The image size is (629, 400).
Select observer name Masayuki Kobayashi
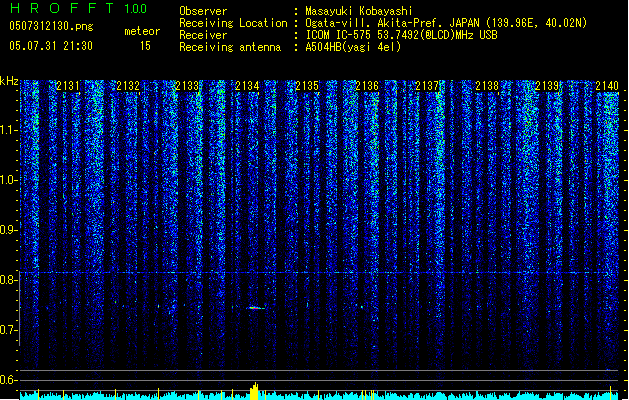coord(359,11)
